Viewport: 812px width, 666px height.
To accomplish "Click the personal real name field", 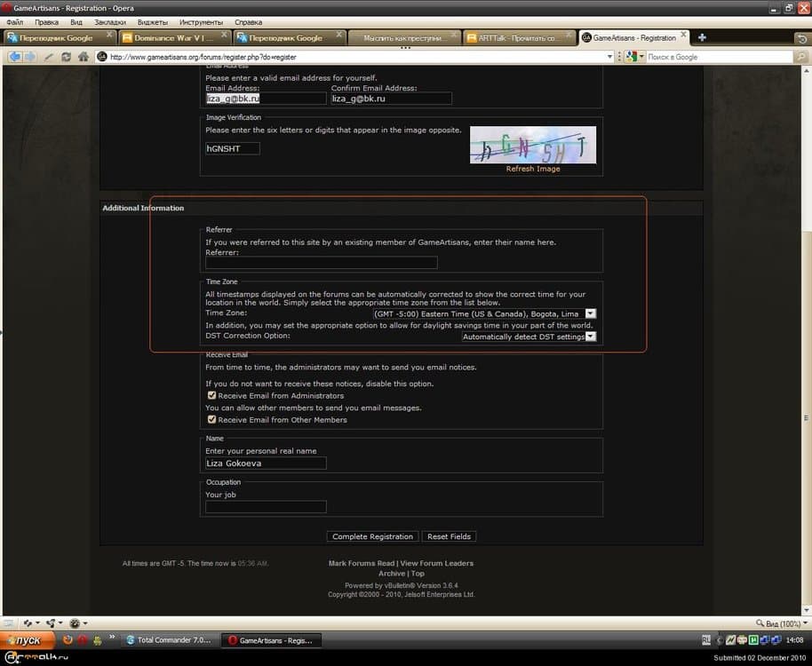I will point(266,464).
